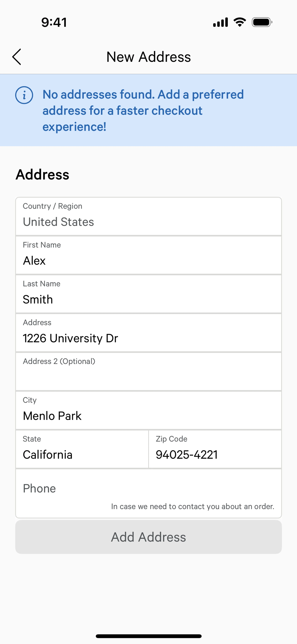
Task: Tap the Wi-Fi status icon
Action: [239, 22]
